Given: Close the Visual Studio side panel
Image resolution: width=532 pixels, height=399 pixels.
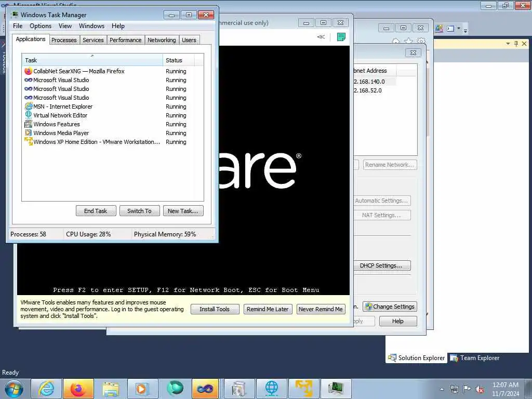Looking at the screenshot, I should [524, 44].
